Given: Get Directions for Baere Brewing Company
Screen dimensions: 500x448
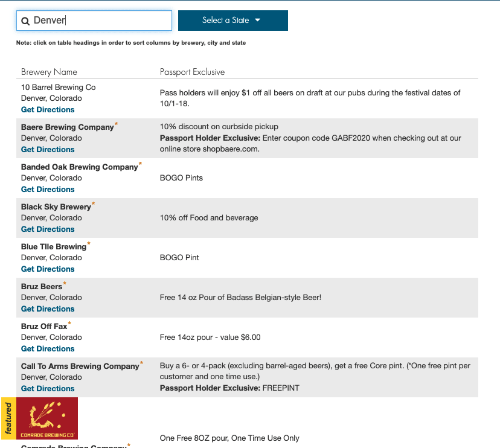Looking at the screenshot, I should [48, 149].
